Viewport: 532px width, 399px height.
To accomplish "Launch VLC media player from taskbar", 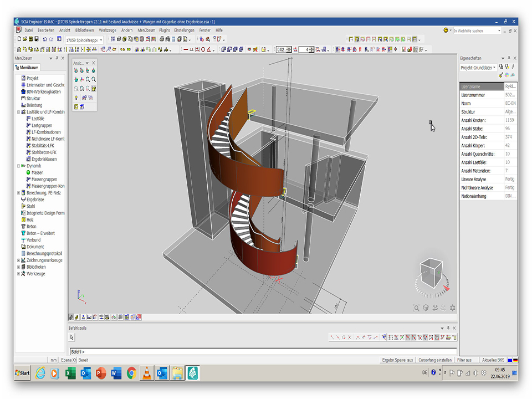I will 146,373.
